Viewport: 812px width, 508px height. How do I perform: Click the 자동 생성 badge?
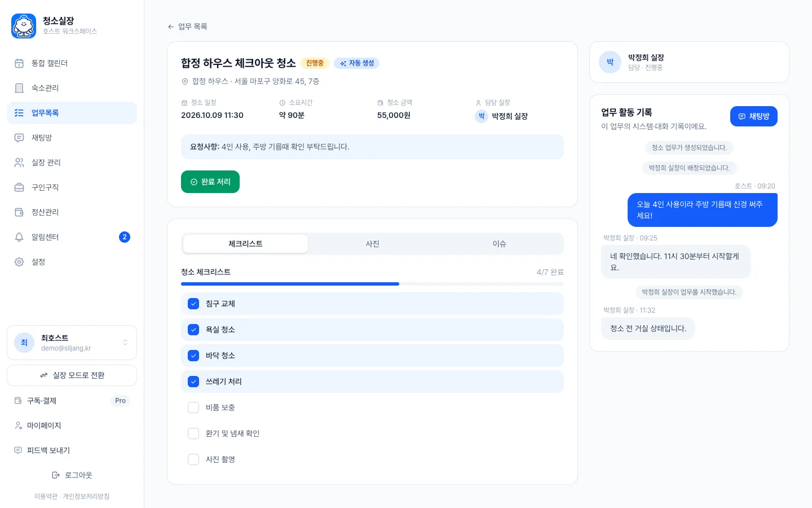356,63
